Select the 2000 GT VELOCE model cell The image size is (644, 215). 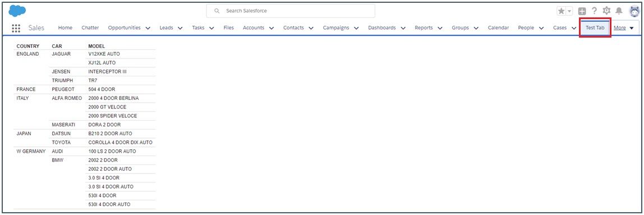(x=108, y=107)
